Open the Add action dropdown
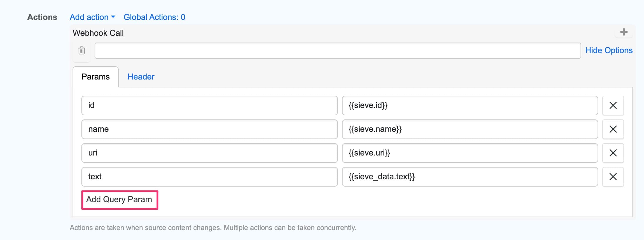 pos(92,17)
